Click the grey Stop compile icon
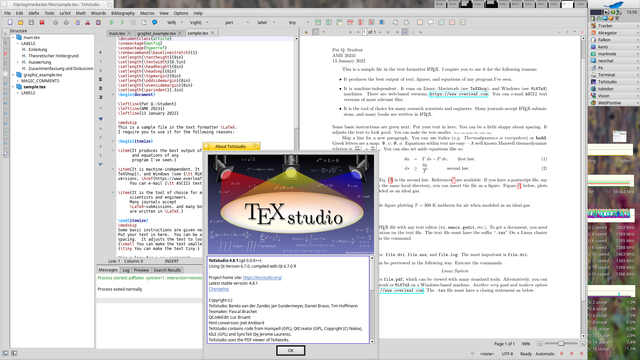Image resolution: width=640 pixels, height=360 pixels. pyautogui.click(x=133, y=22)
